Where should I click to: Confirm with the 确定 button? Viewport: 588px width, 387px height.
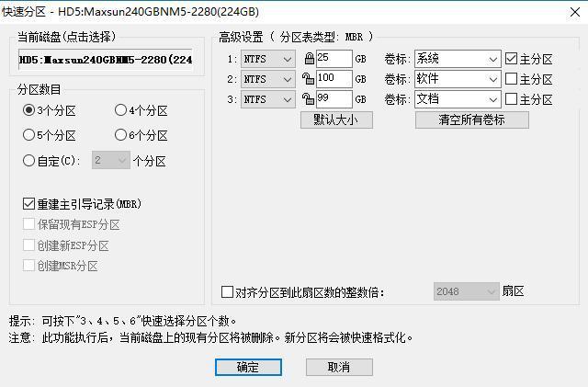(x=248, y=367)
